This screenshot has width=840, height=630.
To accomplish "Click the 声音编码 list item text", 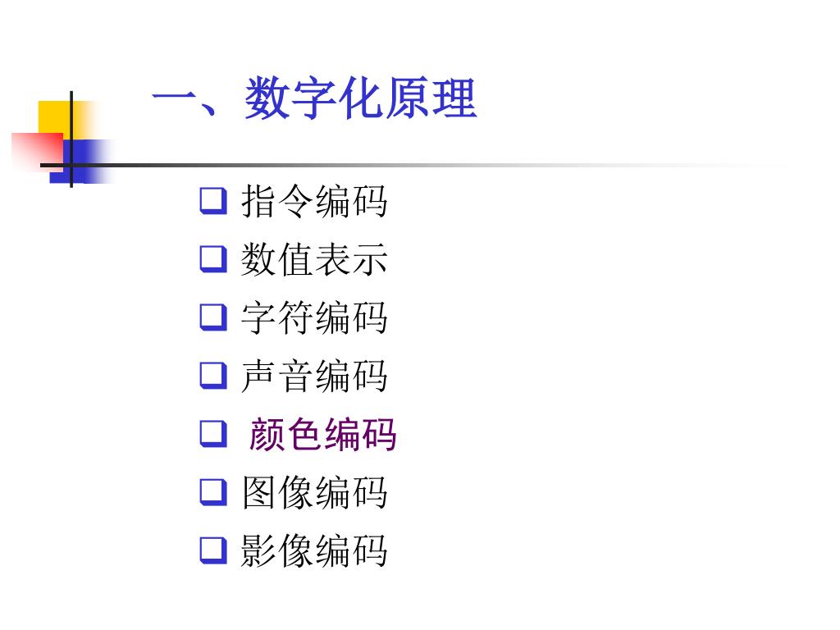I will pos(314,376).
